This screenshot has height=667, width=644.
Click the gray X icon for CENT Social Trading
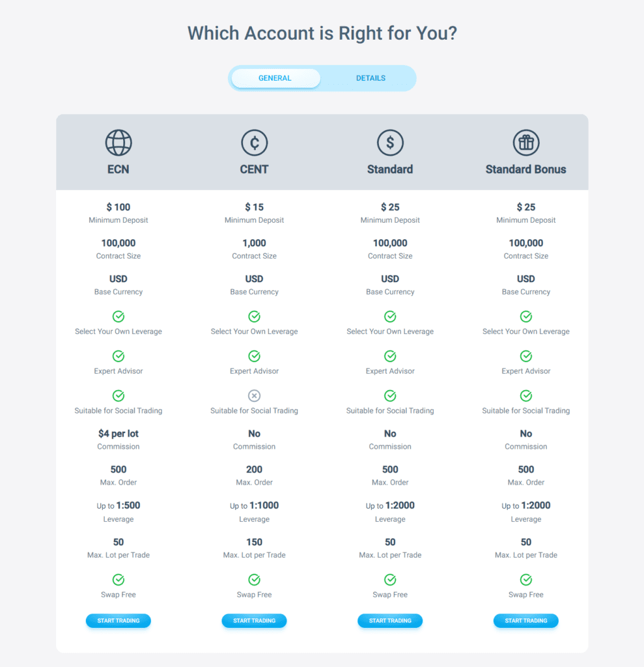pos(255,395)
